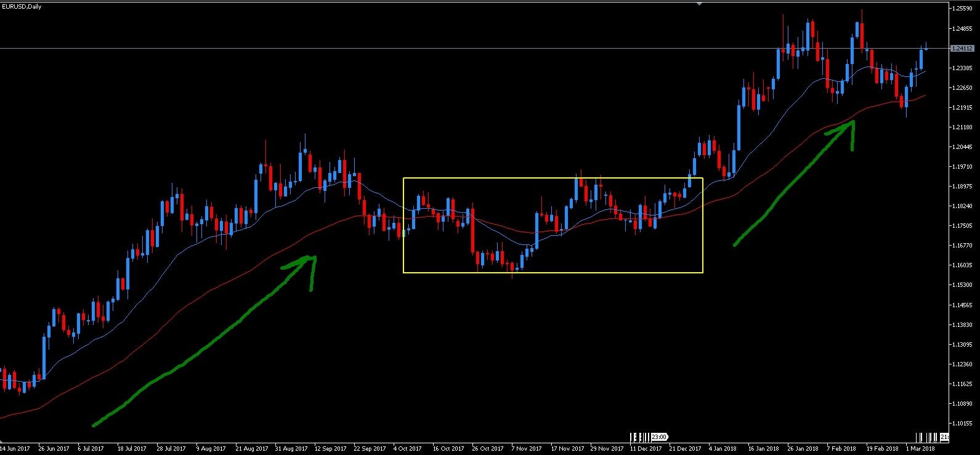Click the 29 Nov 2017 date label
Viewport: 980px width, 455px height.
[x=607, y=448]
